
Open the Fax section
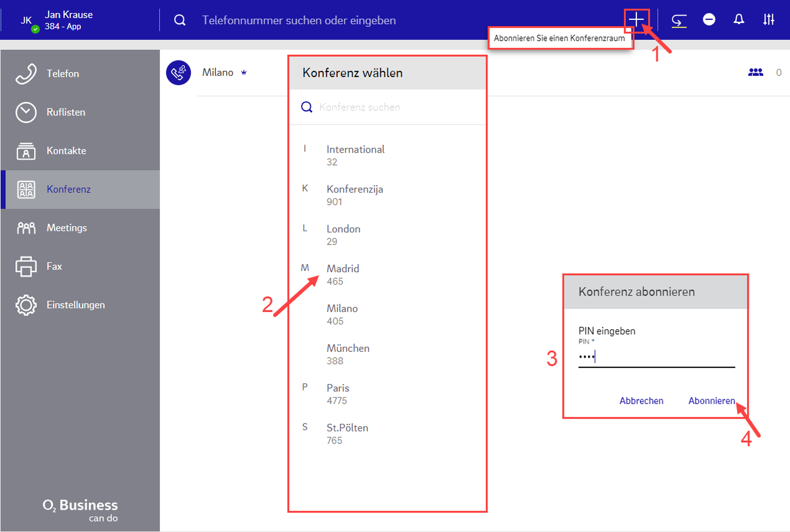pyautogui.click(x=54, y=266)
